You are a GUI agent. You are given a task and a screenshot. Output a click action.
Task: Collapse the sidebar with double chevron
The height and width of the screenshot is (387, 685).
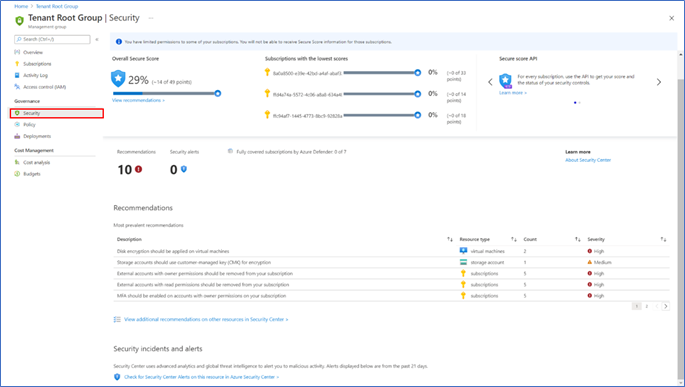pos(97,39)
